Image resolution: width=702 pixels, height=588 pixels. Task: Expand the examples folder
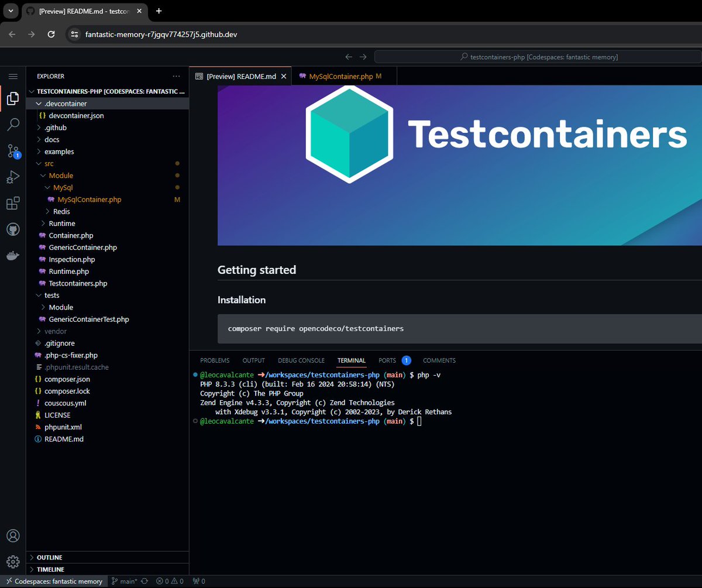point(108,152)
